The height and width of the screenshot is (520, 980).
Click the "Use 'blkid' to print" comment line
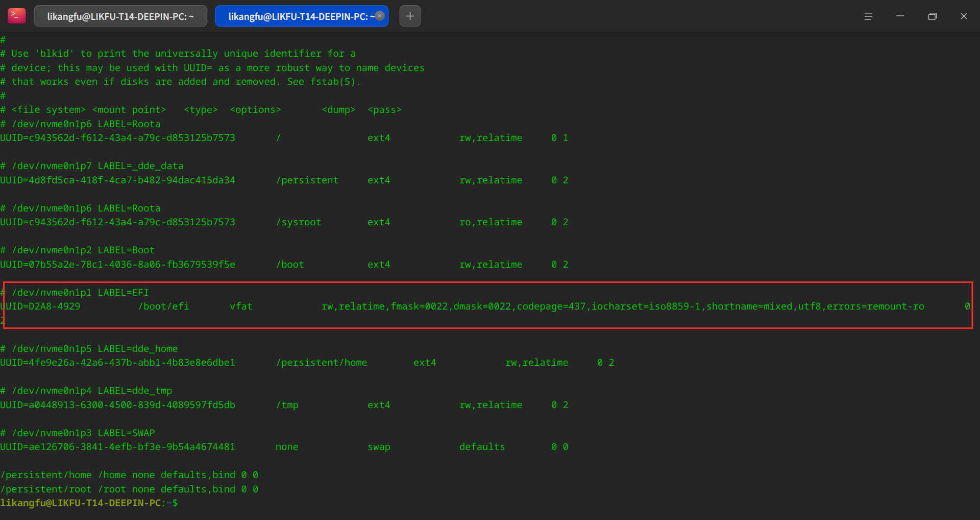[178, 54]
